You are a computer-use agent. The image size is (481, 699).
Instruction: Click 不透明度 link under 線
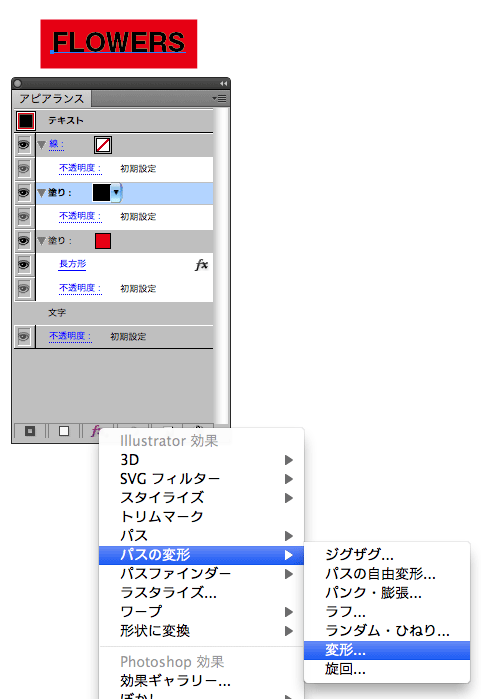(x=80, y=168)
